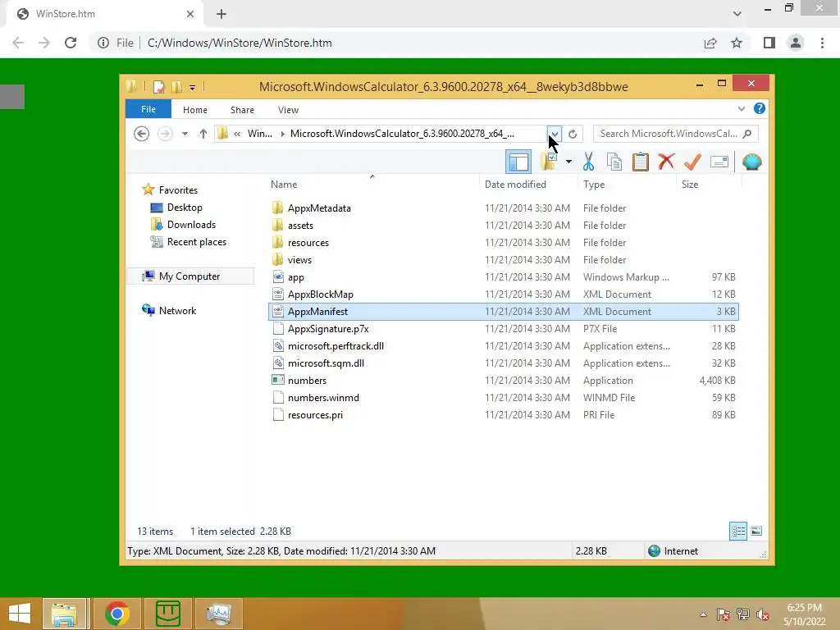The height and width of the screenshot is (630, 840).
Task: Click the orange checkmark properties icon
Action: point(692,162)
